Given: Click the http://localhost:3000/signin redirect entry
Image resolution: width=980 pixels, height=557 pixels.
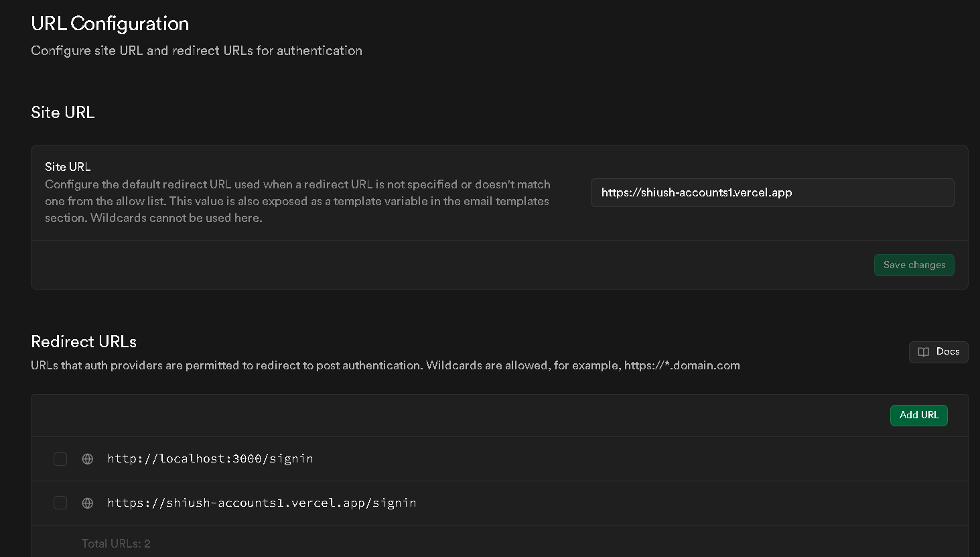Looking at the screenshot, I should click(210, 458).
